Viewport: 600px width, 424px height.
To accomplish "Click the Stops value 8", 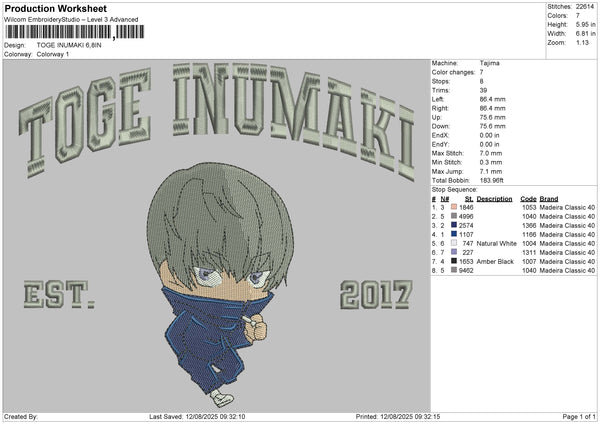I will [481, 81].
